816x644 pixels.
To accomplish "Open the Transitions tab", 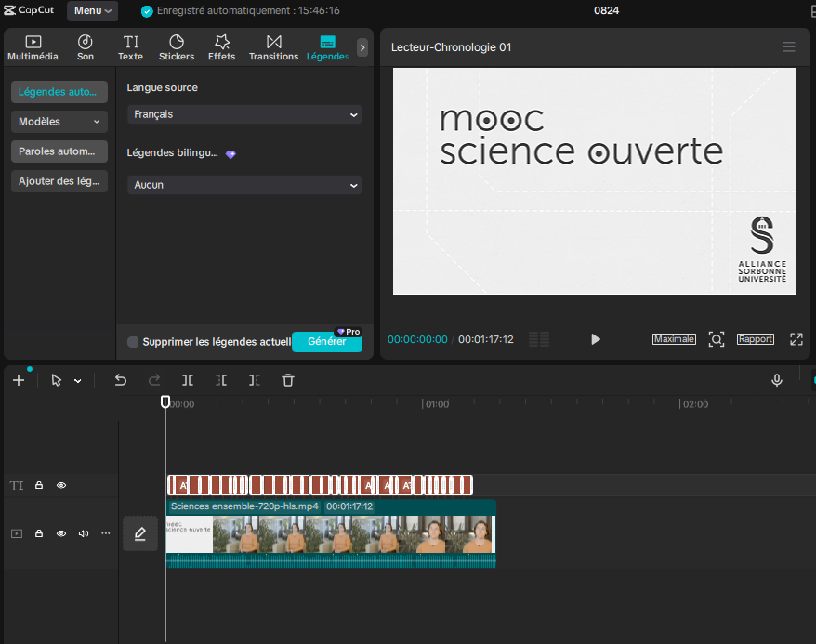I will 274,47.
